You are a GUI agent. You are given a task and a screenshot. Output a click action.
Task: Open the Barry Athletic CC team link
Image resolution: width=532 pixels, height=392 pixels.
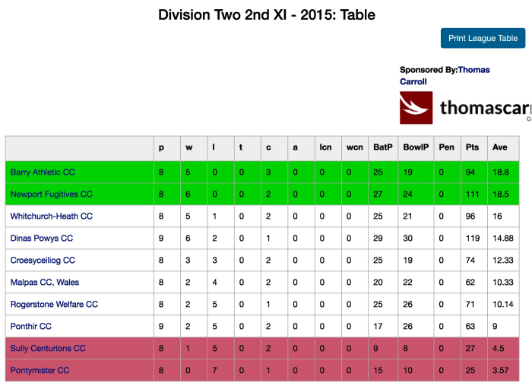click(43, 172)
